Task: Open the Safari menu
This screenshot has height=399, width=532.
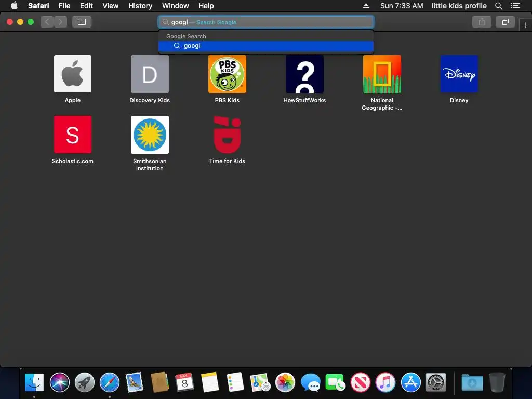Action: (38, 6)
